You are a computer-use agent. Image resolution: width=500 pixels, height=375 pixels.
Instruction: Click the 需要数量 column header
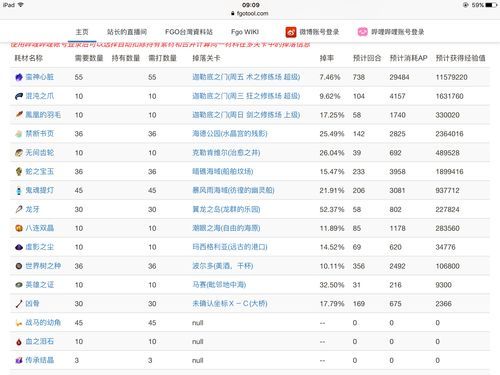click(89, 58)
